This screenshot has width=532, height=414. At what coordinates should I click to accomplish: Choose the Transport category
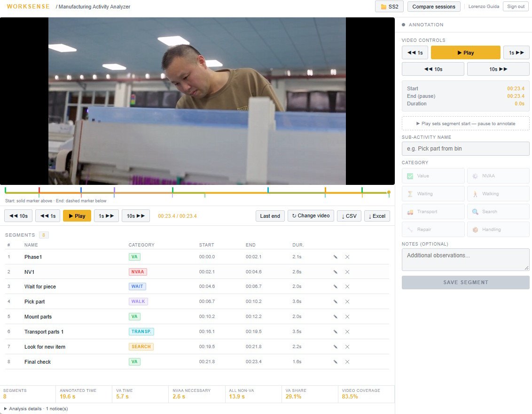433,212
